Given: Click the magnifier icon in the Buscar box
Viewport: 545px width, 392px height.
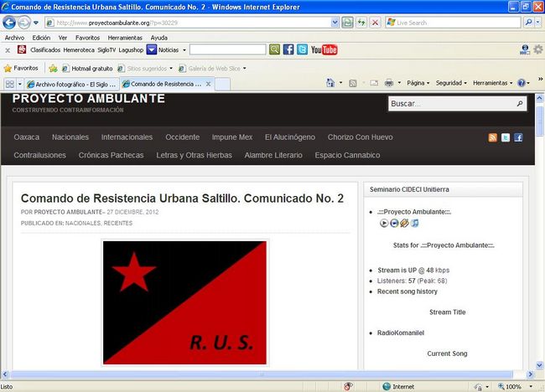Looking at the screenshot, I should point(520,105).
